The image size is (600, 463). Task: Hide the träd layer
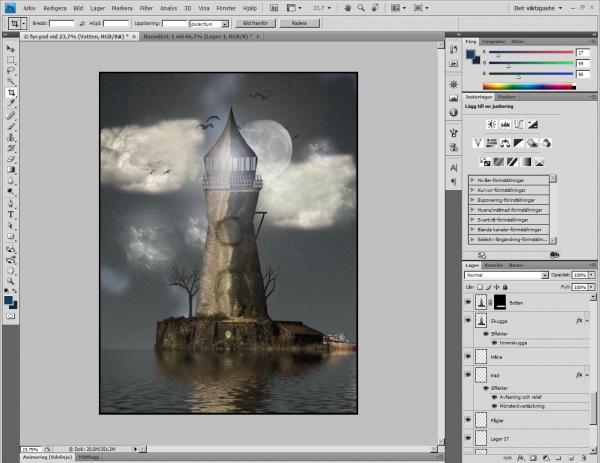(468, 375)
